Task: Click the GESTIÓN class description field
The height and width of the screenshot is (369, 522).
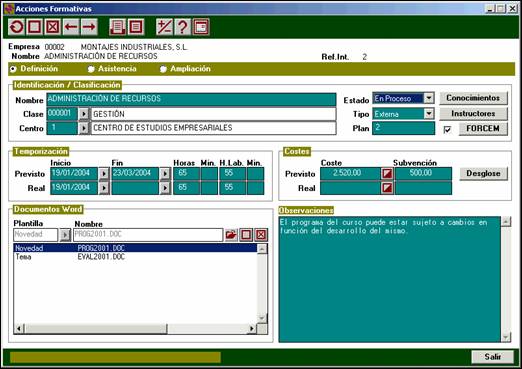Action: [x=213, y=114]
